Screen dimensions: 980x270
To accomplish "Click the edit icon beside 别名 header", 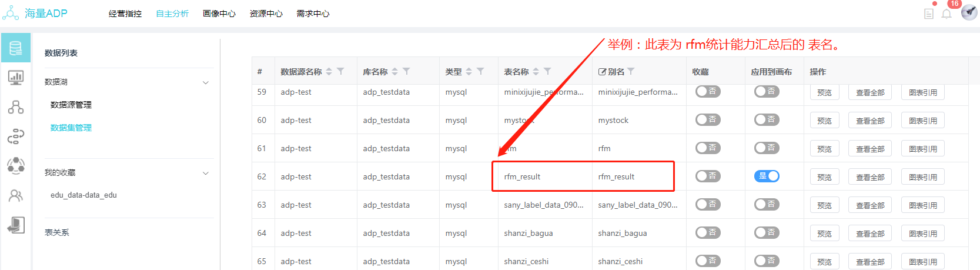I will pos(602,72).
